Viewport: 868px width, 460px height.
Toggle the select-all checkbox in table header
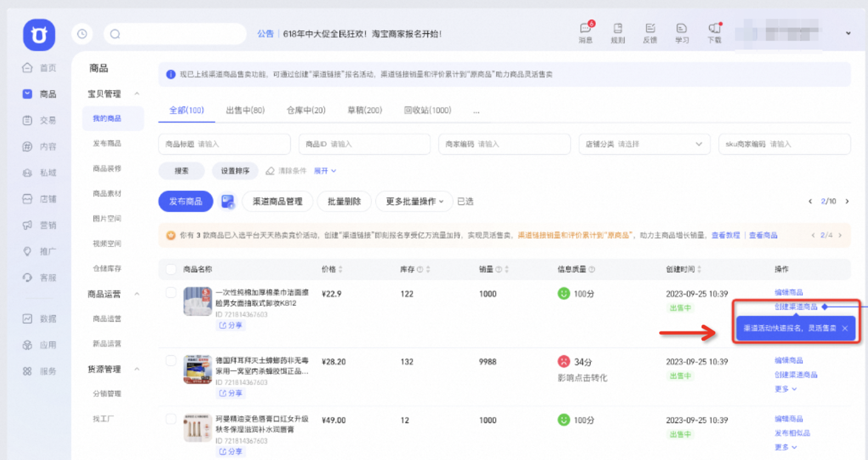click(x=171, y=270)
